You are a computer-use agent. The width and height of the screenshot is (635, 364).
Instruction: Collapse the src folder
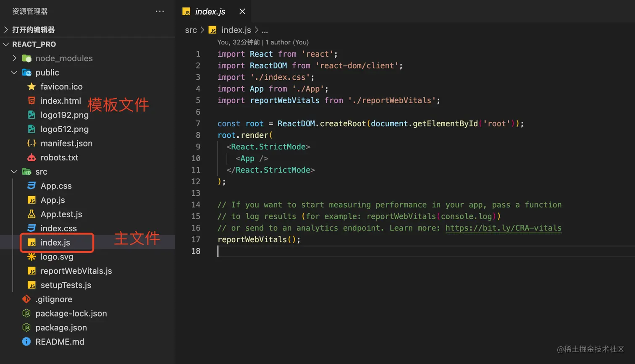[14, 172]
